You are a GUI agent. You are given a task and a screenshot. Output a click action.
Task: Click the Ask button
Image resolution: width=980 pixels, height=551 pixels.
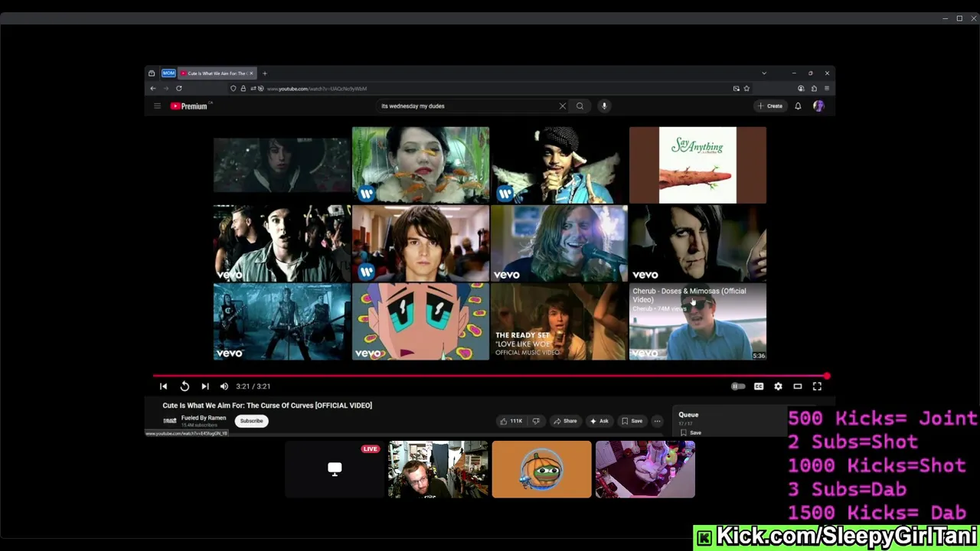[x=599, y=421]
